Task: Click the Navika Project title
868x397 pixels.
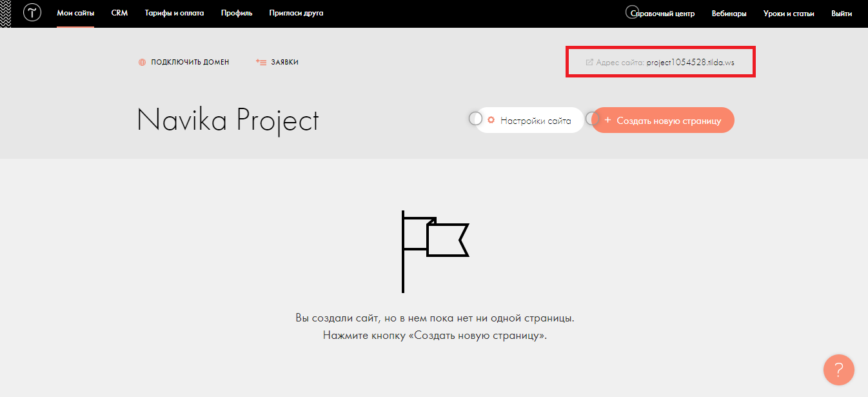Action: (228, 120)
